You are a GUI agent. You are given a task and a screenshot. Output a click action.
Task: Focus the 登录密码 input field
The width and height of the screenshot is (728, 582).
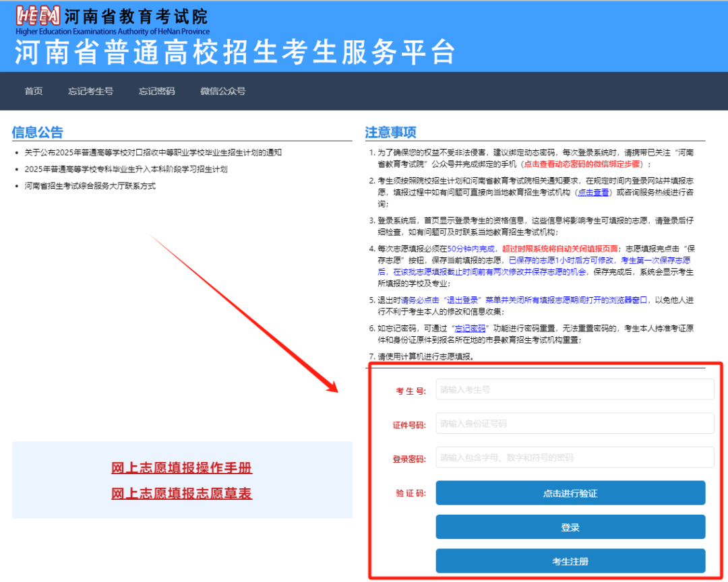tap(575, 457)
